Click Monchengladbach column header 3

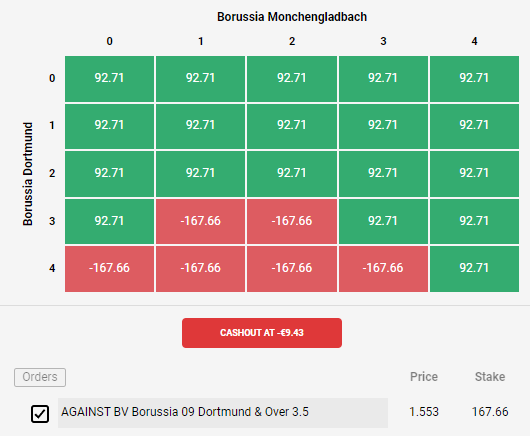(383, 41)
